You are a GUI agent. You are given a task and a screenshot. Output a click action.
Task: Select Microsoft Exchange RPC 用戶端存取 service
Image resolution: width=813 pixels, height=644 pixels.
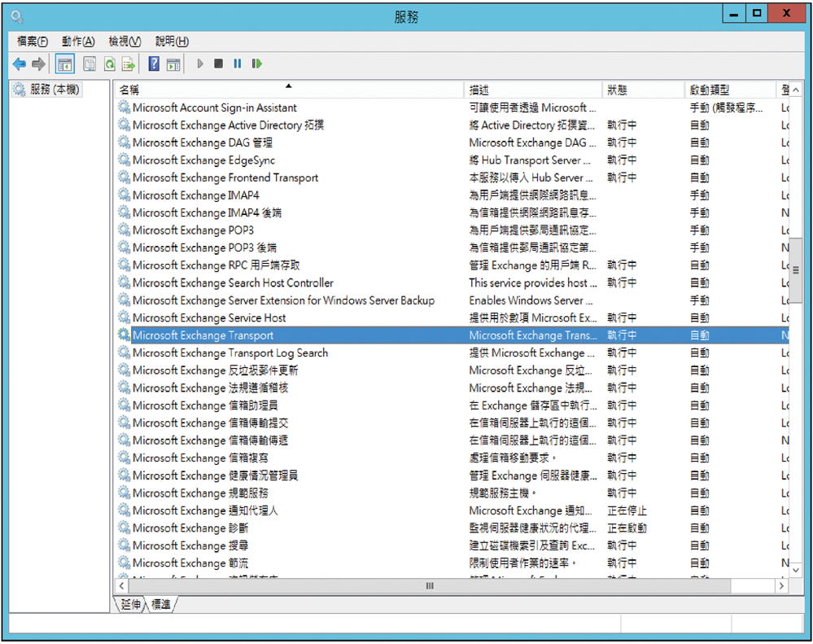click(451, 265)
